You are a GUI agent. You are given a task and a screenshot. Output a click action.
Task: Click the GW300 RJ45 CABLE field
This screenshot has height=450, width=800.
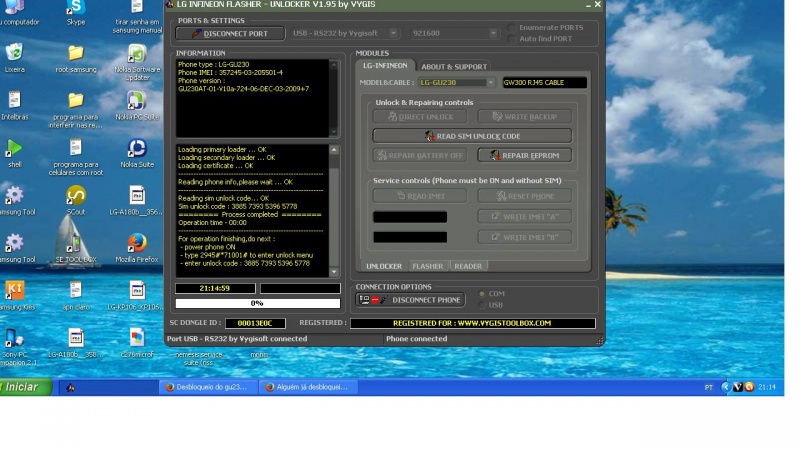point(544,83)
